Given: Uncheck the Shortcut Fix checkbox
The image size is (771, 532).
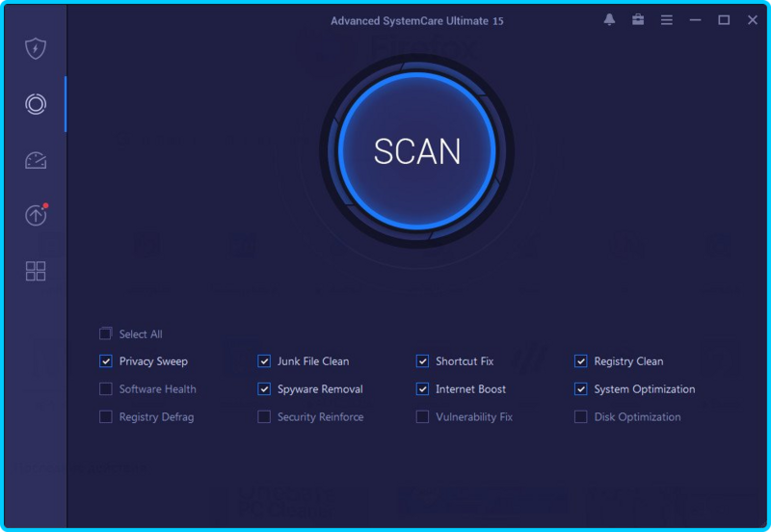Looking at the screenshot, I should [422, 361].
